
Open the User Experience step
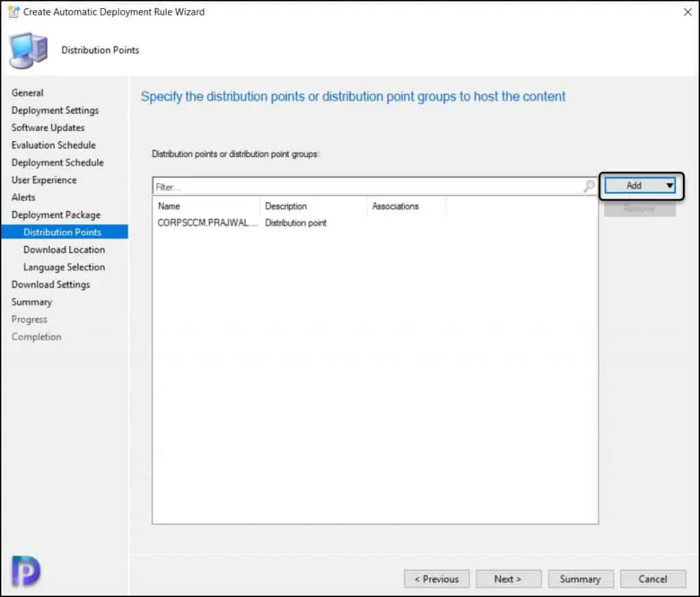pos(44,180)
